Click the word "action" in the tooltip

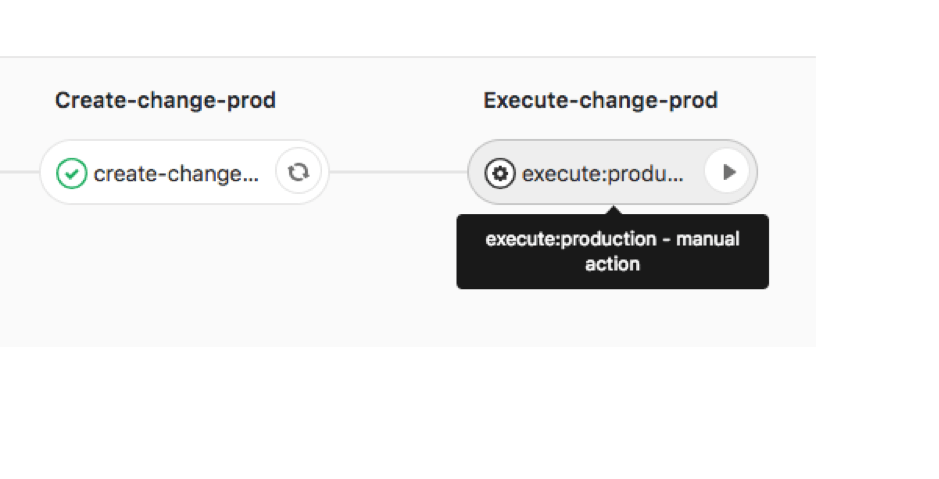pos(612,265)
